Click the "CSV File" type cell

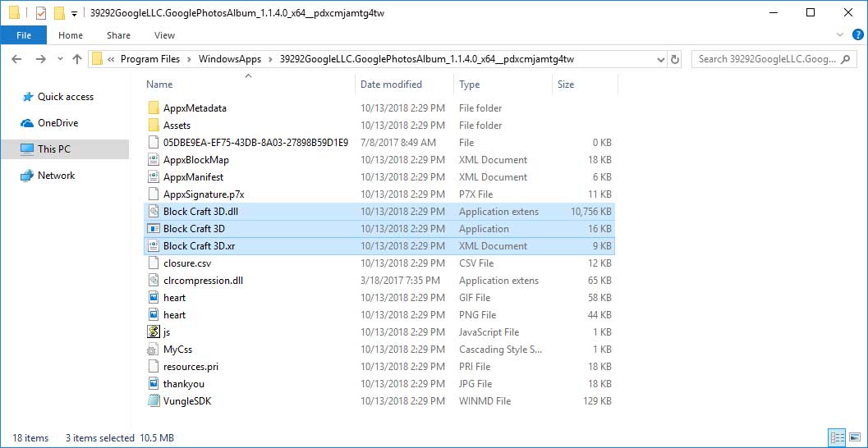click(476, 263)
